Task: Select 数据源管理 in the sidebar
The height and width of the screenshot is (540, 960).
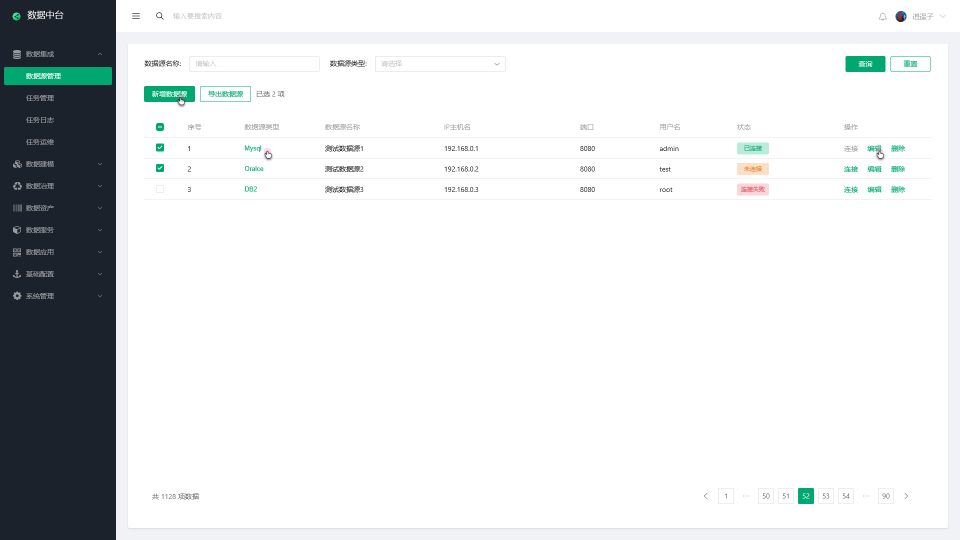Action: [x=58, y=76]
